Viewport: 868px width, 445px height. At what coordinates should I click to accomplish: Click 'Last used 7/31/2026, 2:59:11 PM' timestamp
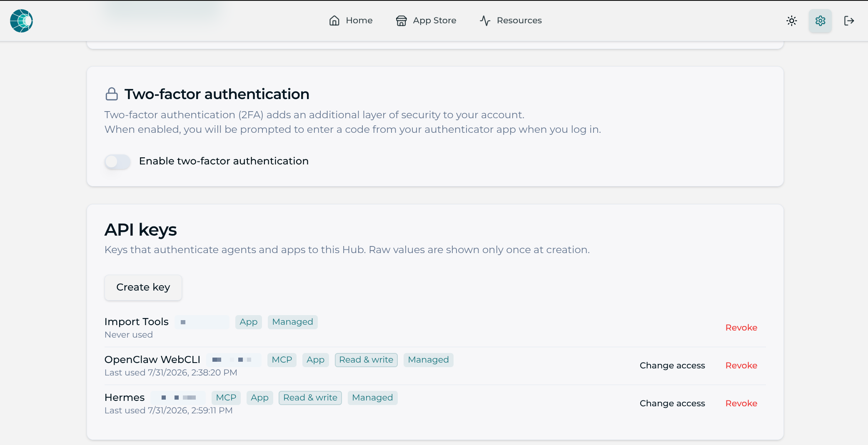[169, 410]
